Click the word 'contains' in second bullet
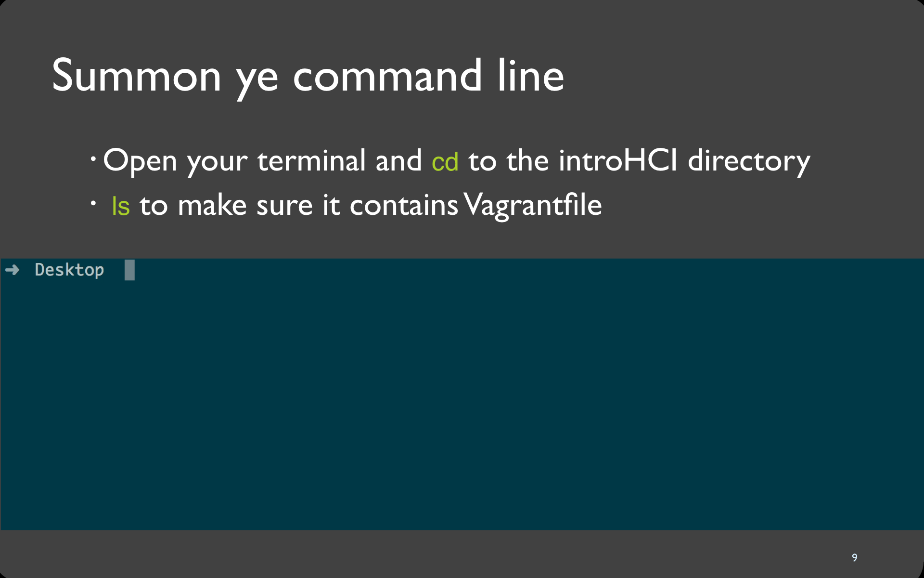Image resolution: width=924 pixels, height=578 pixels. (404, 206)
